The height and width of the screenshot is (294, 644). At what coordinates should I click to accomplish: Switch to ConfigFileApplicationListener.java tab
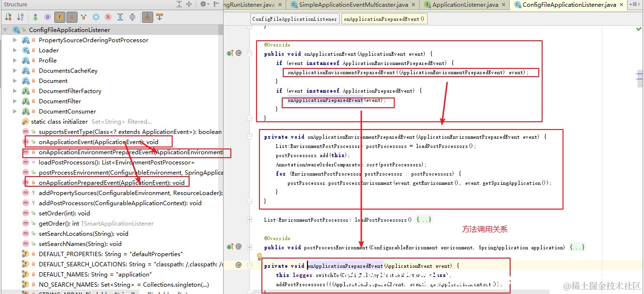[x=569, y=5]
